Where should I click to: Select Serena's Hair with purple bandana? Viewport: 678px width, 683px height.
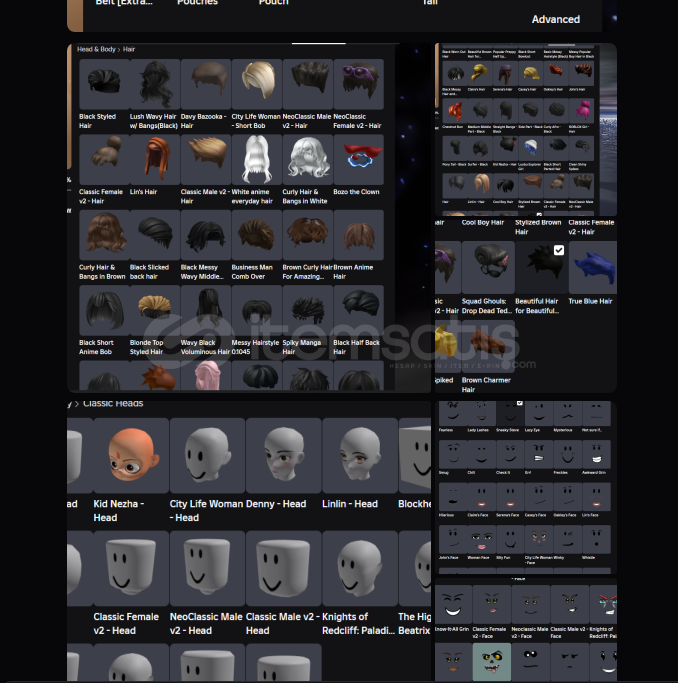coord(505,73)
